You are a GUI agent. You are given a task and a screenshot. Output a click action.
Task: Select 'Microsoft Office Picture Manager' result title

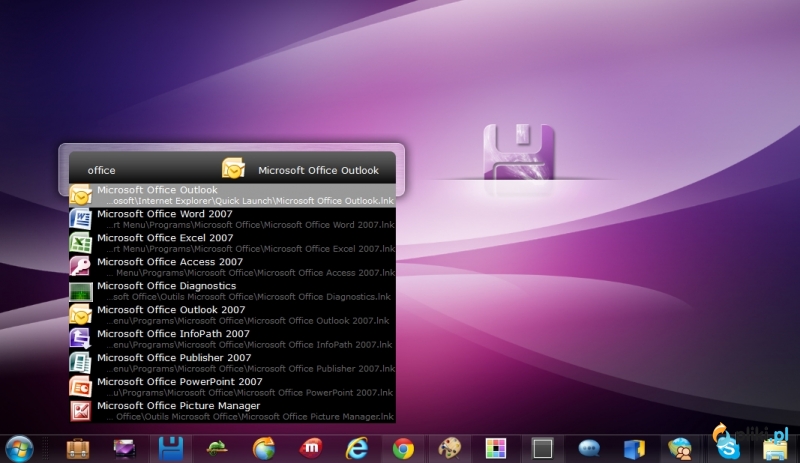(x=179, y=406)
